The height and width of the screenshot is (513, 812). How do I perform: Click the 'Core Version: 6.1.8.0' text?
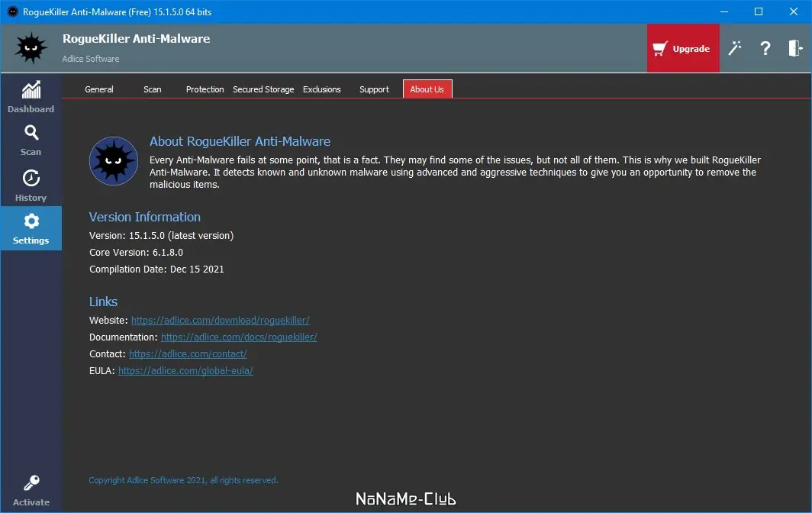click(x=136, y=253)
